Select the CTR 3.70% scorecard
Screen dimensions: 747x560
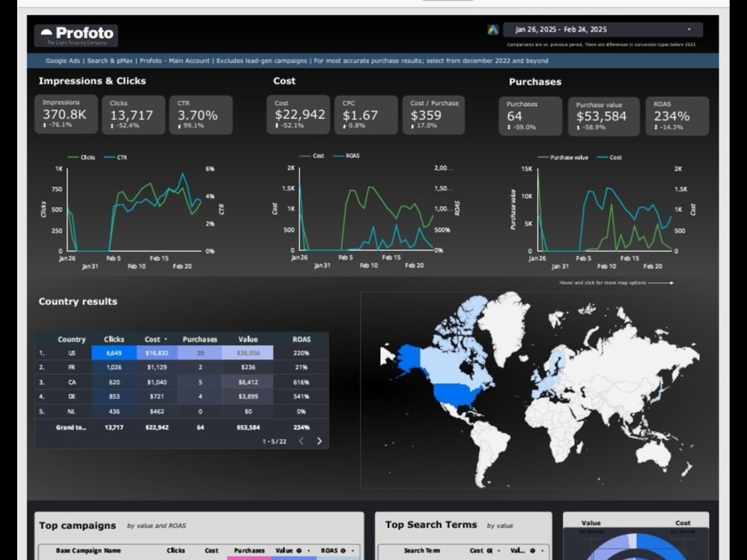(201, 115)
